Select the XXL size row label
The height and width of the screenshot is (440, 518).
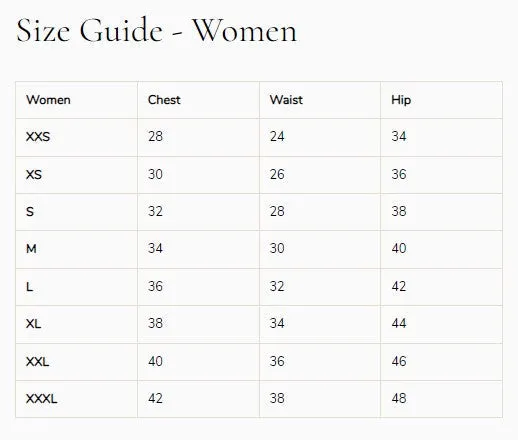[37, 361]
